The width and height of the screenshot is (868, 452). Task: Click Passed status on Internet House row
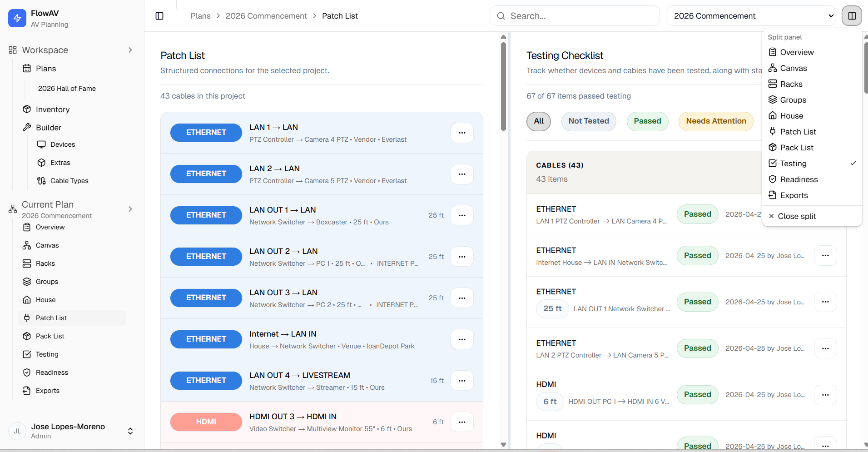697,256
